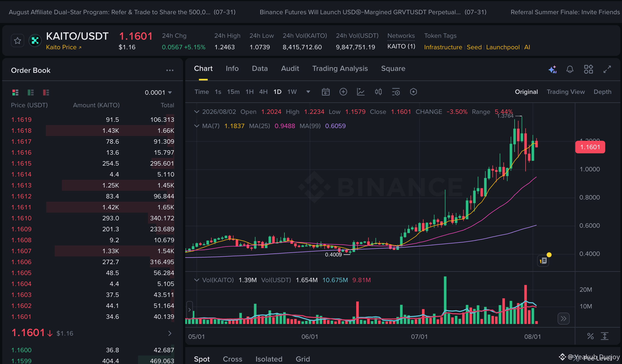Screen dimensions: 622x364
Task: Expand order book details arrow beside last price
Action: [x=170, y=333]
